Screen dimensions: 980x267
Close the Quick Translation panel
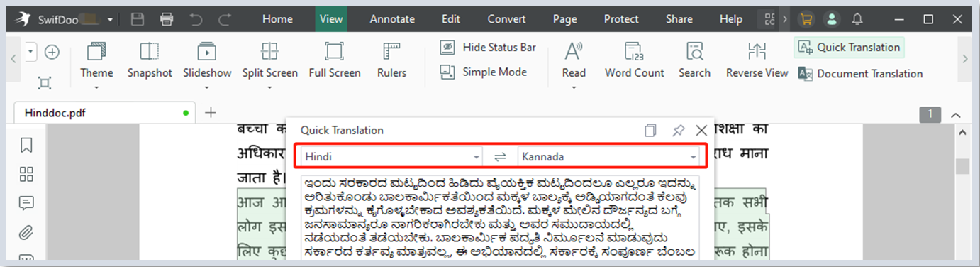pos(701,131)
